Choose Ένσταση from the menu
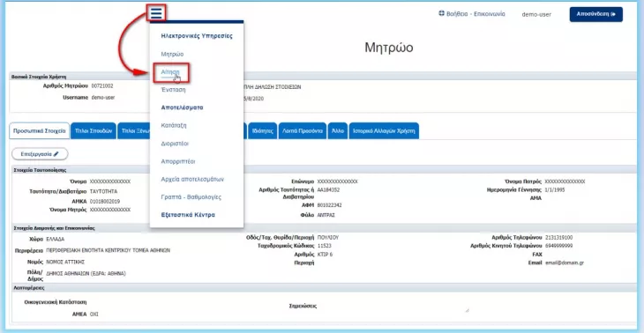Image resolution: width=644 pixels, height=333 pixels. [173, 90]
